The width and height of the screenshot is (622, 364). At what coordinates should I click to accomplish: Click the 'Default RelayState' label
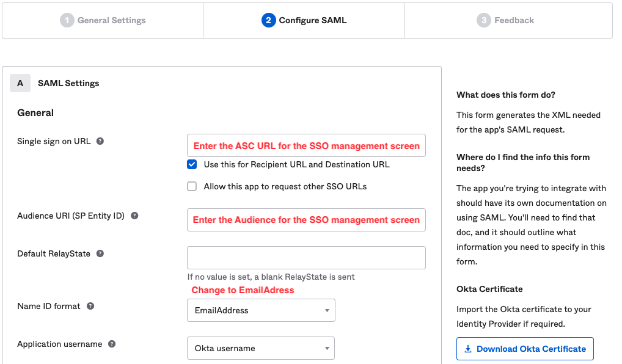click(54, 254)
